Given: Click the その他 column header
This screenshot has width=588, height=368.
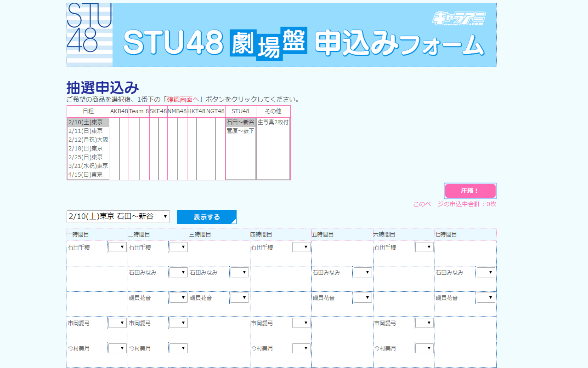Looking at the screenshot, I should (x=273, y=111).
